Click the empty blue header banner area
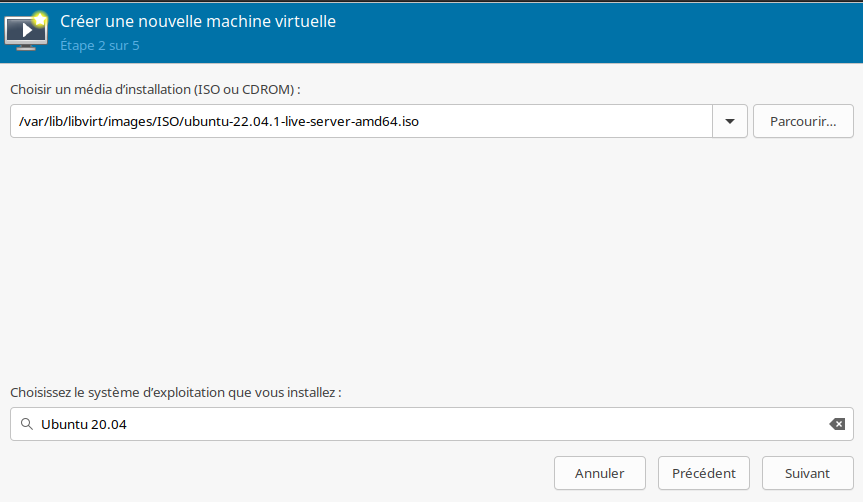The height and width of the screenshot is (502, 863). pyautogui.click(x=600, y=33)
